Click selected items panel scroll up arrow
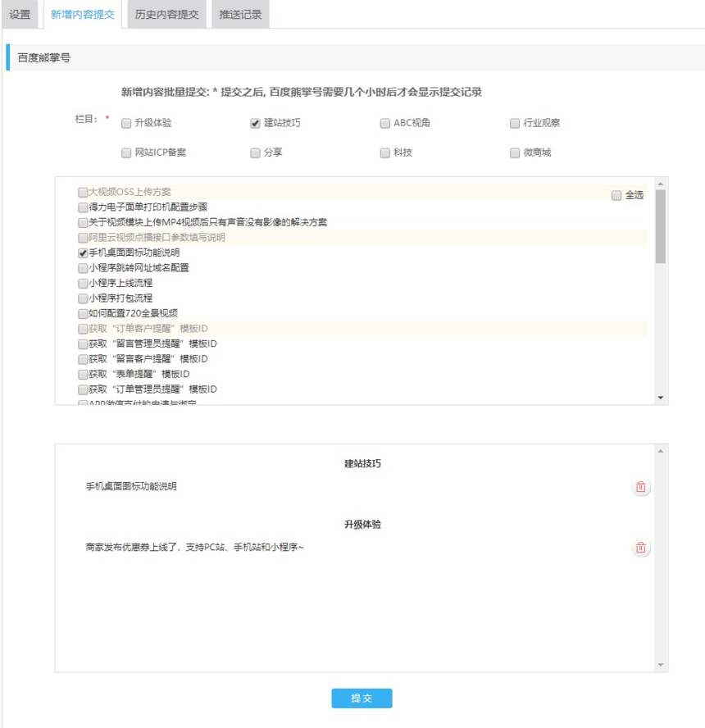This screenshot has height=728, width=705. click(661, 451)
